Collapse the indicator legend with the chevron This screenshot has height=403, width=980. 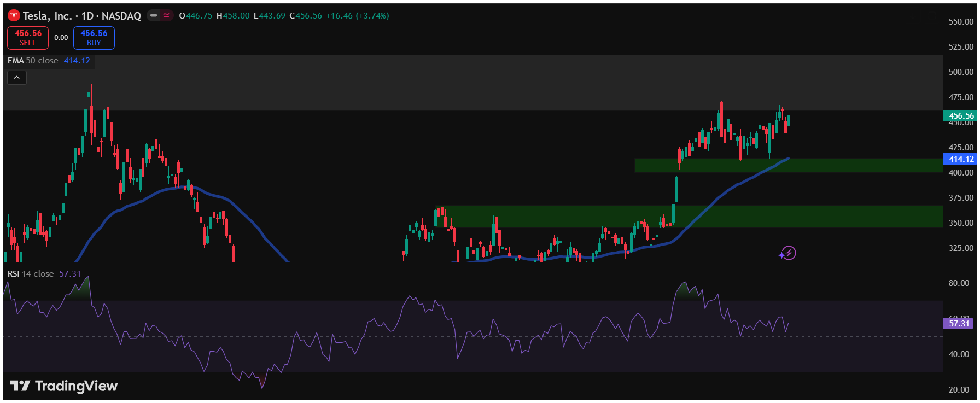click(x=17, y=78)
